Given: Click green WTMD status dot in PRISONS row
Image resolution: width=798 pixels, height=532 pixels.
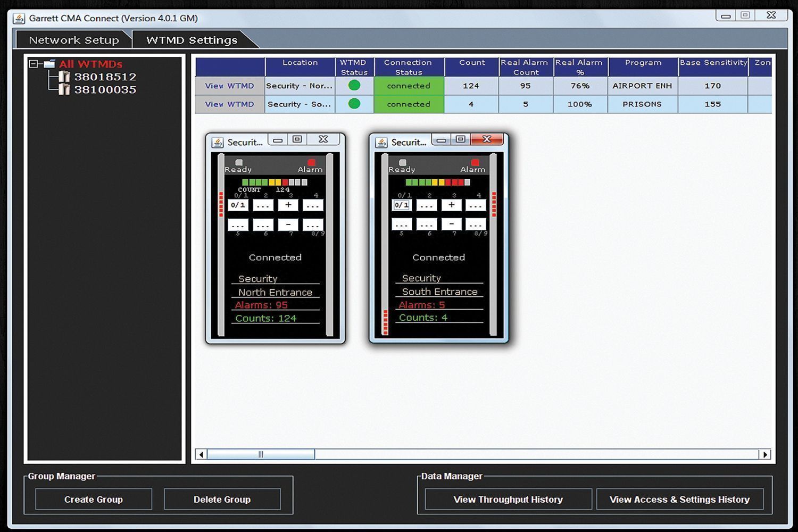Looking at the screenshot, I should click(354, 104).
